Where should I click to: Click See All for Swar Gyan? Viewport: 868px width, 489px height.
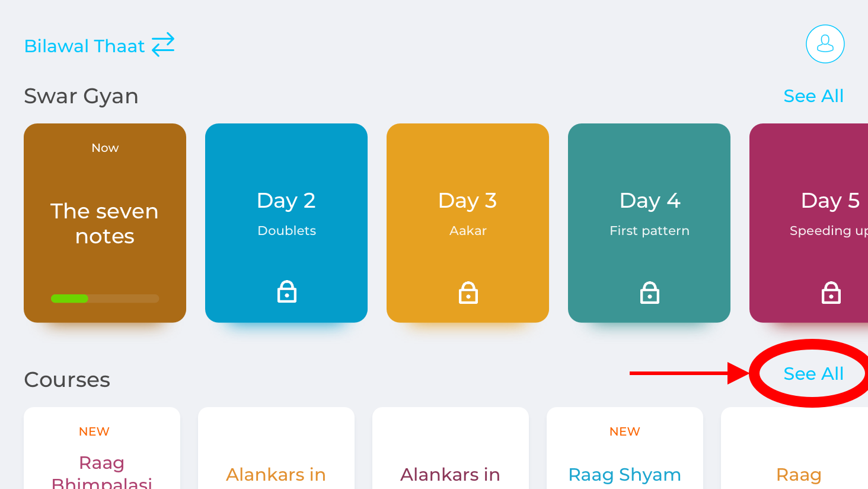click(813, 96)
